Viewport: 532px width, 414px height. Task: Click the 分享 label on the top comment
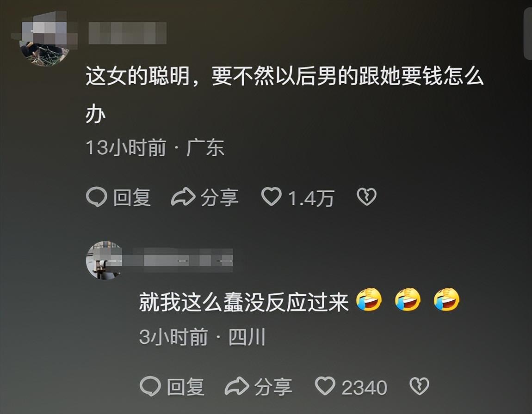[x=220, y=197]
